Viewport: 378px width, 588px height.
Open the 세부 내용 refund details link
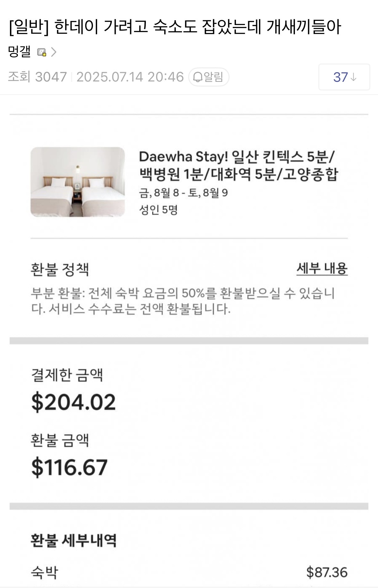(322, 268)
